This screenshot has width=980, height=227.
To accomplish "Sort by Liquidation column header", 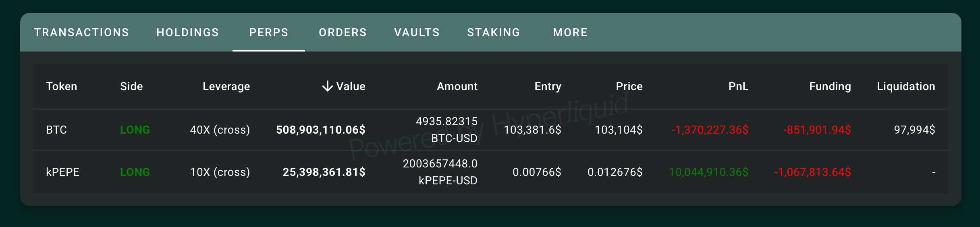I will tap(906, 87).
